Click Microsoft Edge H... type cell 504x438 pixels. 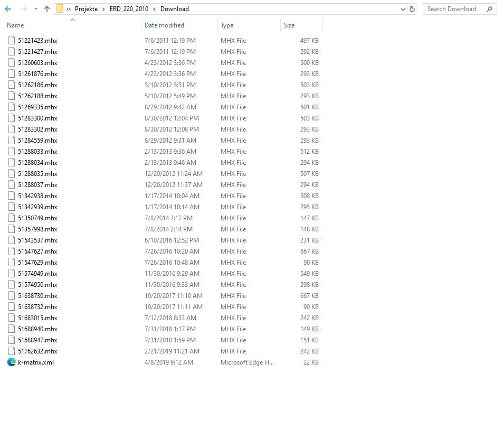(247, 362)
